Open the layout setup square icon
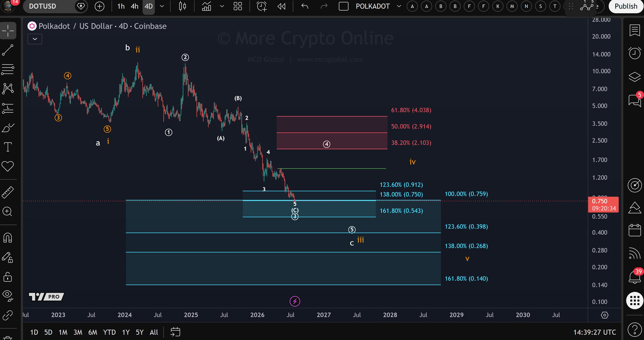This screenshot has height=340, width=644. (x=344, y=6)
